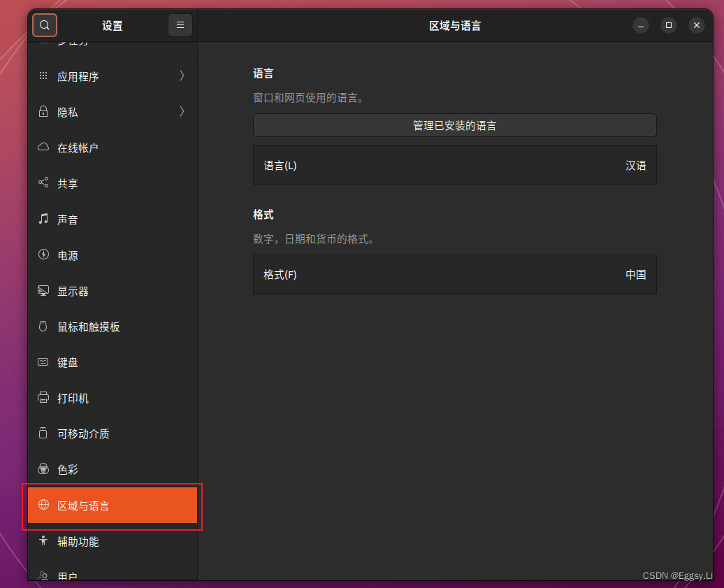Open the hamburger menu in settings header
724x588 pixels.
180,25
